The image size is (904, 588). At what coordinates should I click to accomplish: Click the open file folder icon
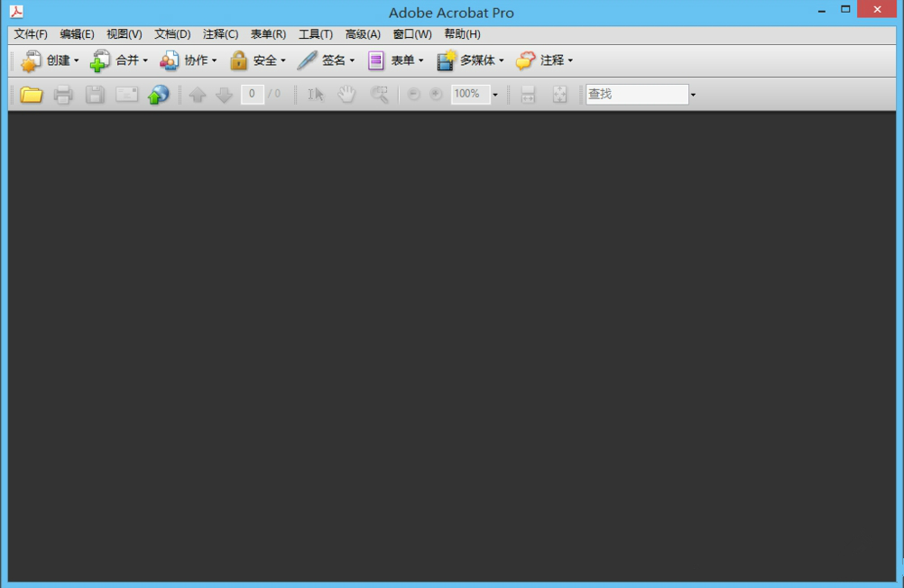point(32,95)
